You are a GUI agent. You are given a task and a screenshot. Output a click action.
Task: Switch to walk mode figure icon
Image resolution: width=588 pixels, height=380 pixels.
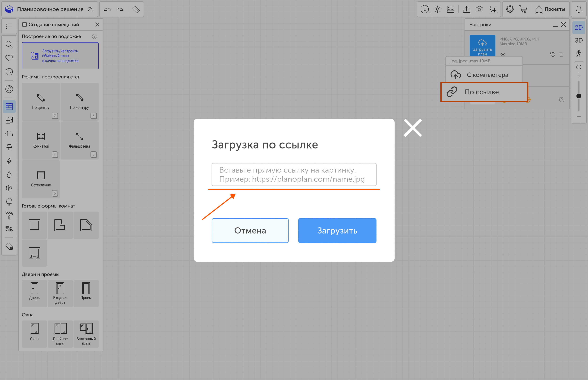579,54
